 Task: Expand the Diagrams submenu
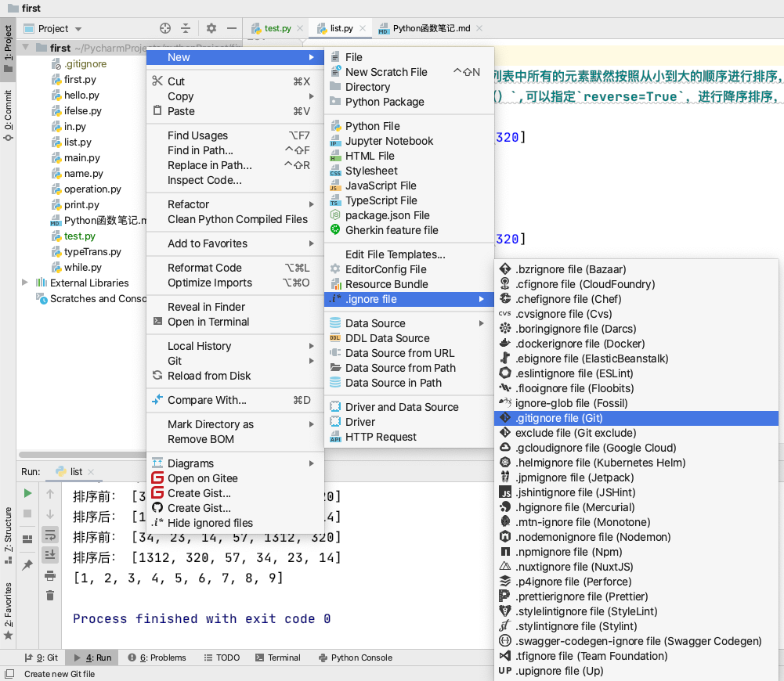tap(235, 463)
